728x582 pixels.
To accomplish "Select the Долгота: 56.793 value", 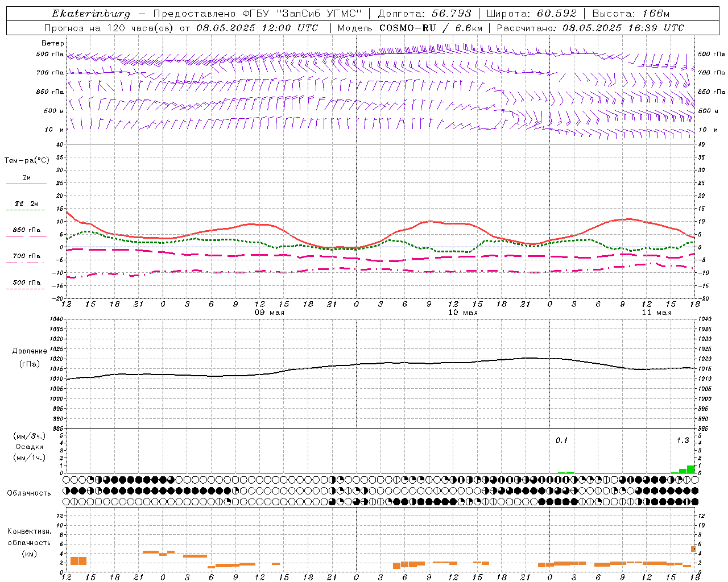I will click(x=425, y=14).
